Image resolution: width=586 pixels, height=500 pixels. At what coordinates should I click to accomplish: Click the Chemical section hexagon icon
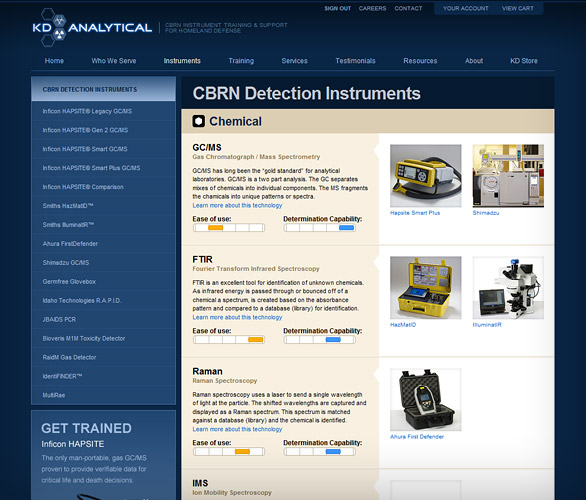coord(198,121)
